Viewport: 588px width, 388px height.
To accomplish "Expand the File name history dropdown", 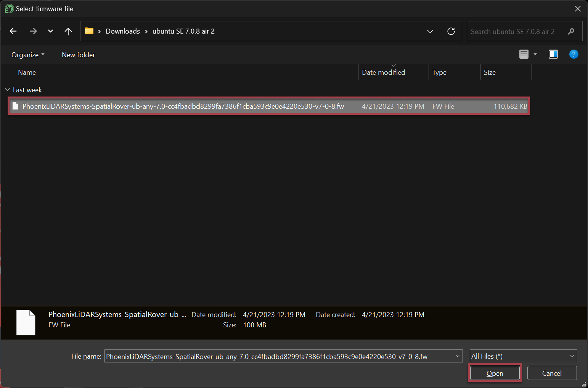I will click(458, 356).
